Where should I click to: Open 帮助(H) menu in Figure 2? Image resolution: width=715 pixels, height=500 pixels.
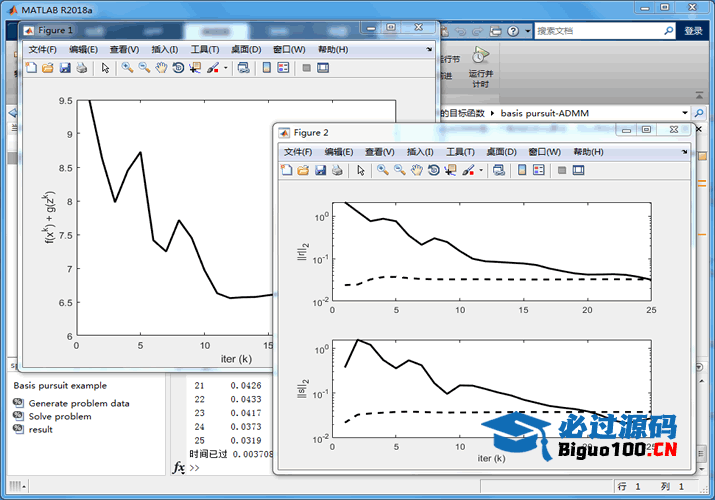coord(588,152)
